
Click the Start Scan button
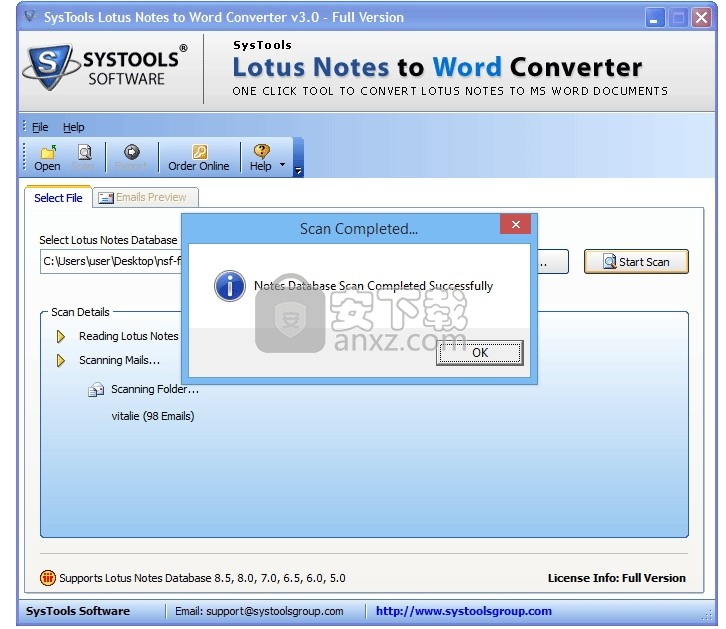click(x=636, y=262)
